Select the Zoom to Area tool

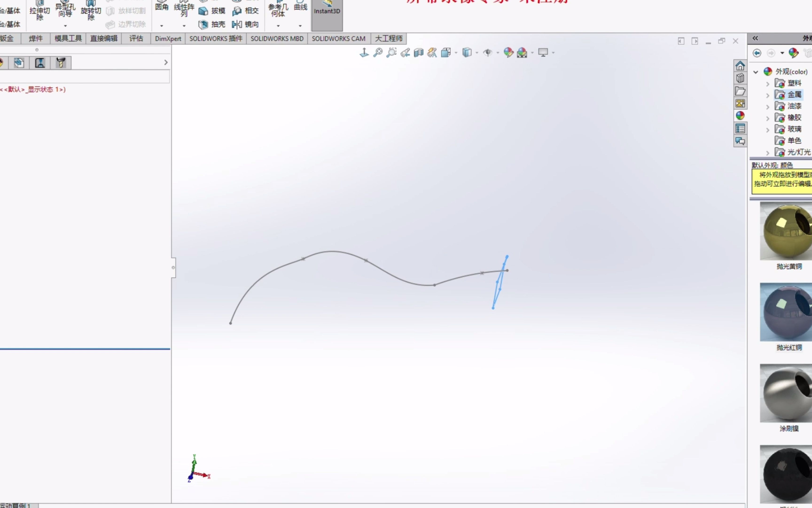[391, 52]
